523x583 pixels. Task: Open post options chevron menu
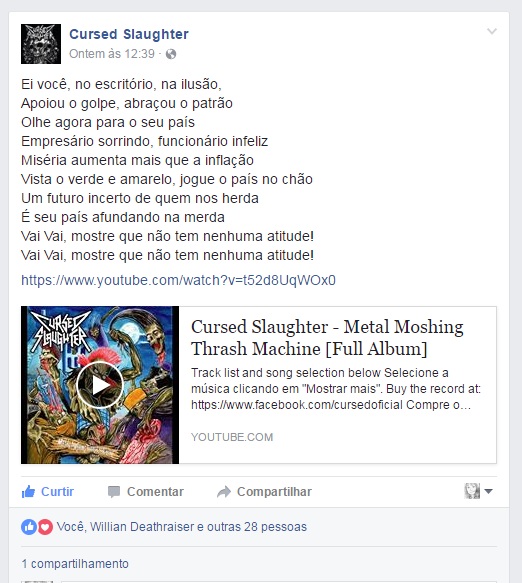point(492,31)
